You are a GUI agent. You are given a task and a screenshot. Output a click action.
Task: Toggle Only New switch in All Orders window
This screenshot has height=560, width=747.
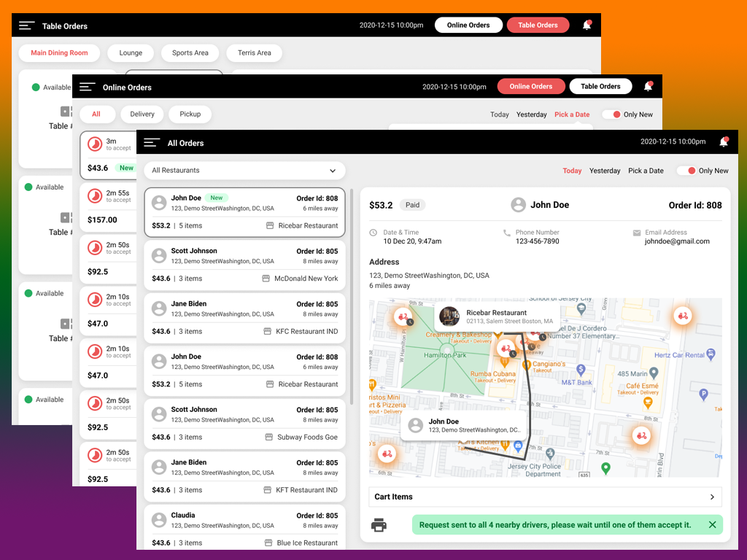tap(688, 171)
